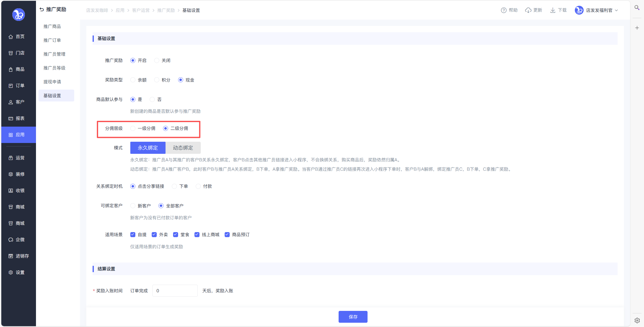Click the help question-mark icon
This screenshot has height=327, width=644.
point(503,10)
